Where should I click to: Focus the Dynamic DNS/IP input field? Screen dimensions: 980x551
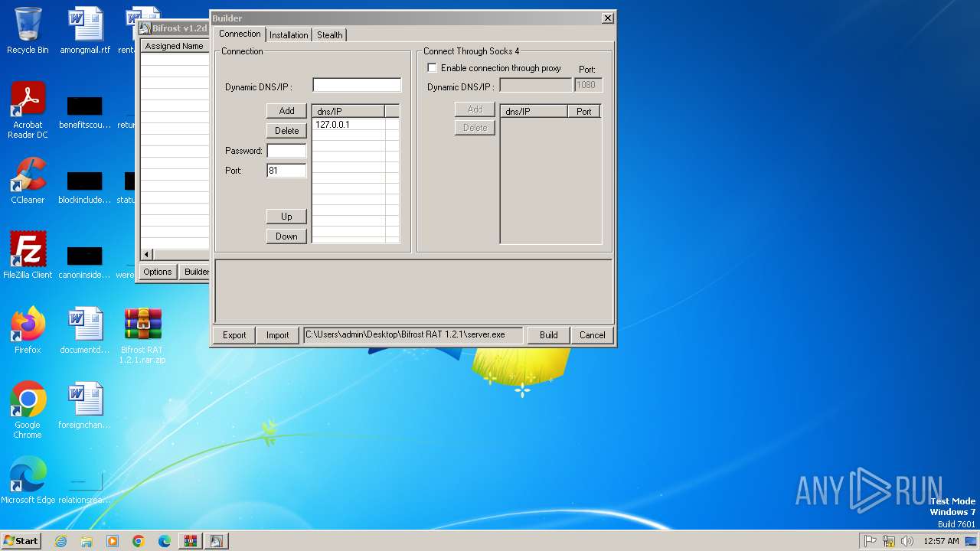click(x=357, y=85)
